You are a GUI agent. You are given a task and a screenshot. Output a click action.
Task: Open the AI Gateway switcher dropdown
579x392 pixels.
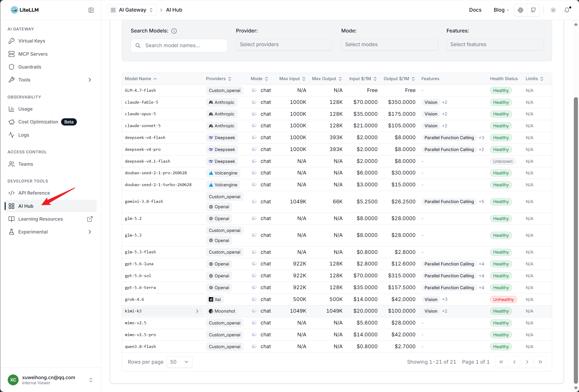[x=132, y=10]
